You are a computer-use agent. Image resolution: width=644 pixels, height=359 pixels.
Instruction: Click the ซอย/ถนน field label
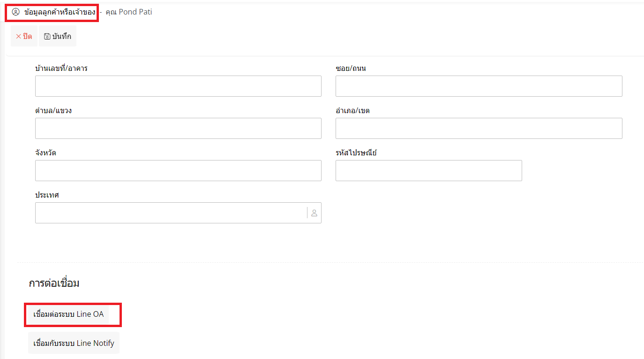(351, 69)
